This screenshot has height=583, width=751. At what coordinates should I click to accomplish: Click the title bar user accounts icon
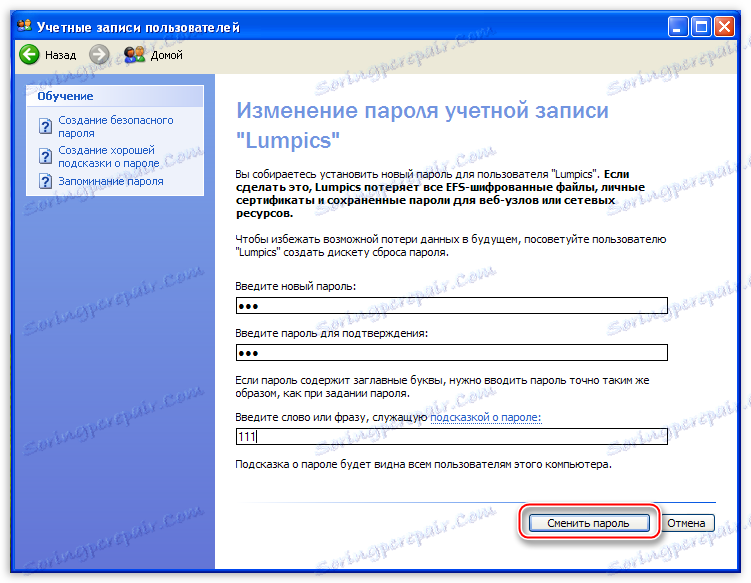(x=24, y=26)
